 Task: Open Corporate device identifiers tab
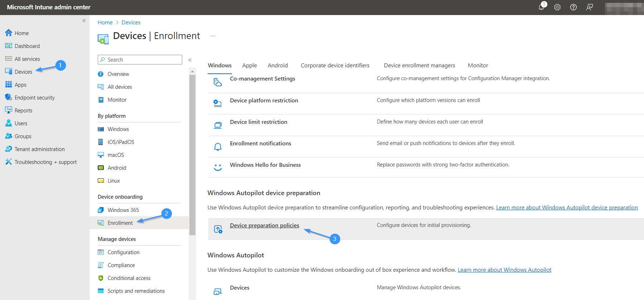[335, 65]
